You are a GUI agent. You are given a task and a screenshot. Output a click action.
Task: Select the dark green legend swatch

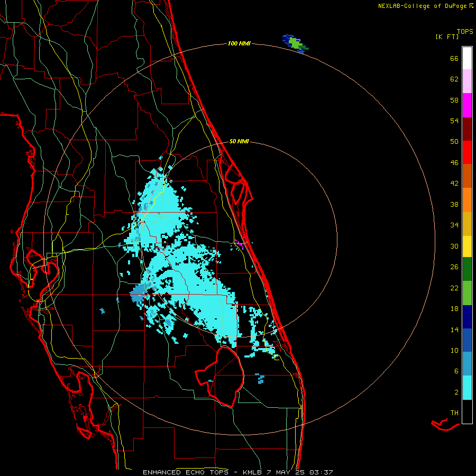pyautogui.click(x=467, y=269)
